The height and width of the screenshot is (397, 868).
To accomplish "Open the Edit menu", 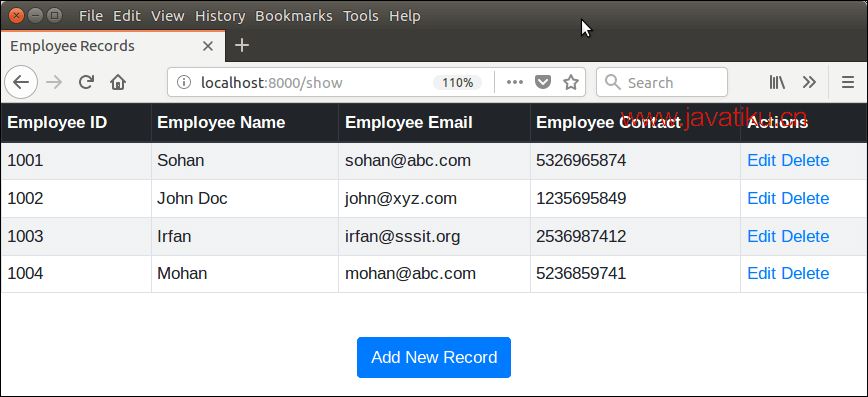I will point(127,16).
